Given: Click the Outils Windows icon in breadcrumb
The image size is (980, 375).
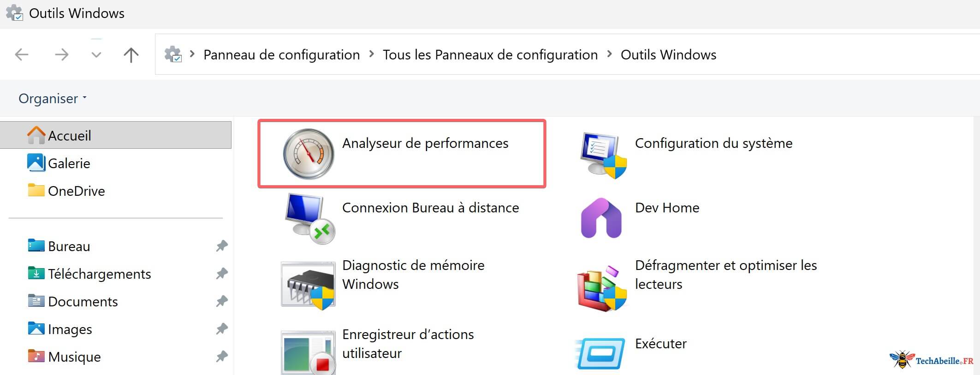Looking at the screenshot, I should coord(173,54).
